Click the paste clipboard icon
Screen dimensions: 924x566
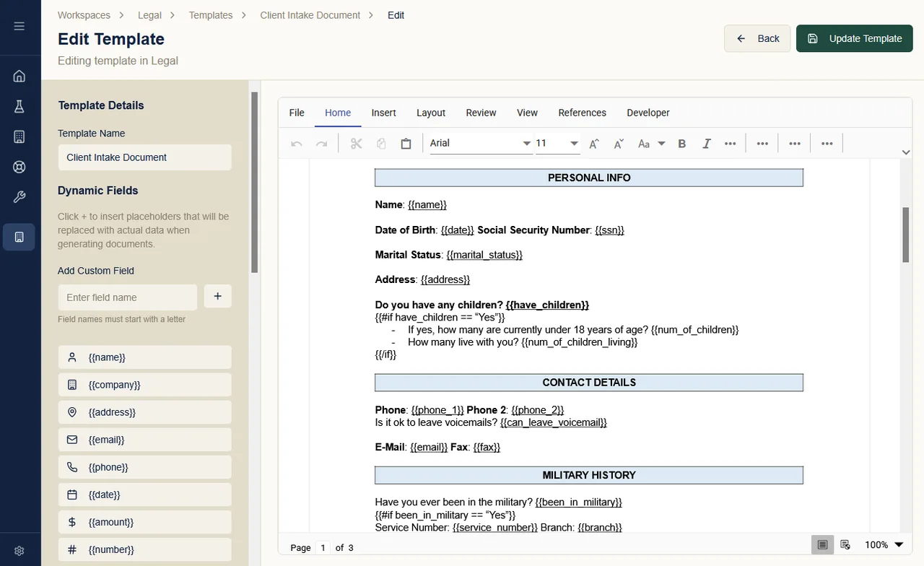coord(406,144)
